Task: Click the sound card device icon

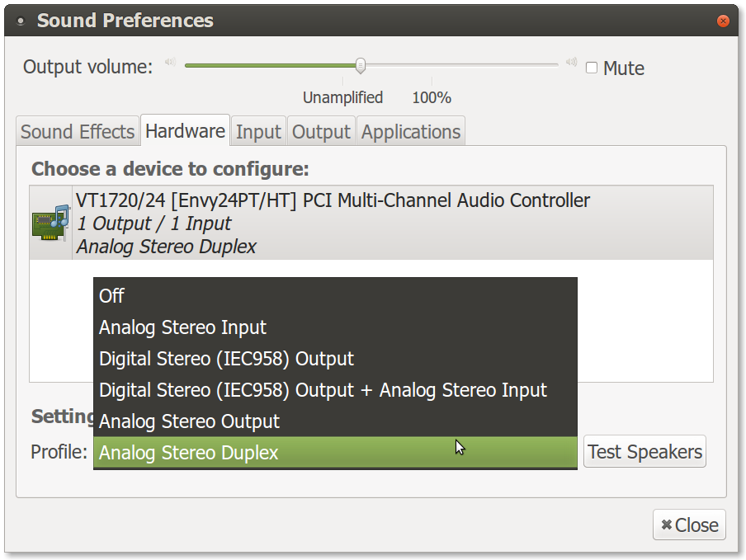Action: tap(51, 223)
